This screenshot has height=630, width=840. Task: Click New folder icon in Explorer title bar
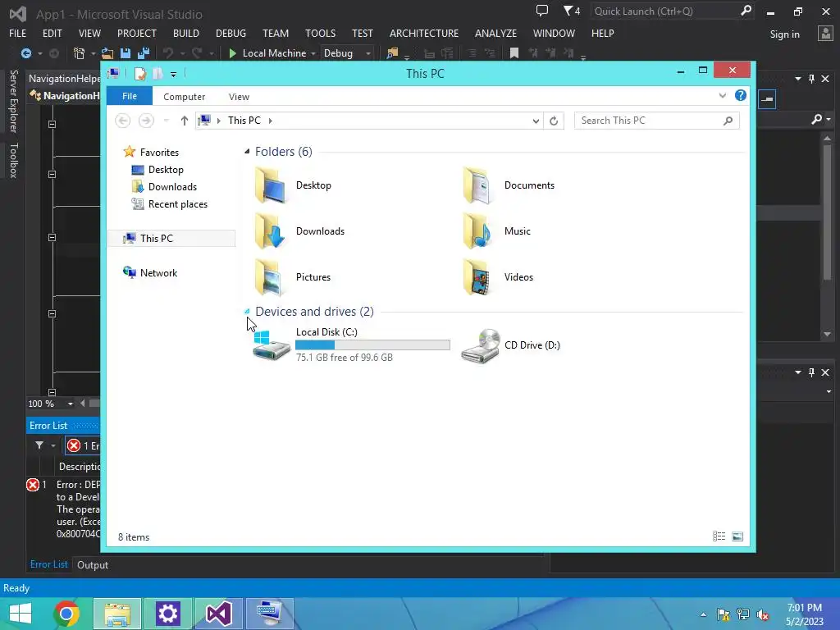[x=157, y=73]
